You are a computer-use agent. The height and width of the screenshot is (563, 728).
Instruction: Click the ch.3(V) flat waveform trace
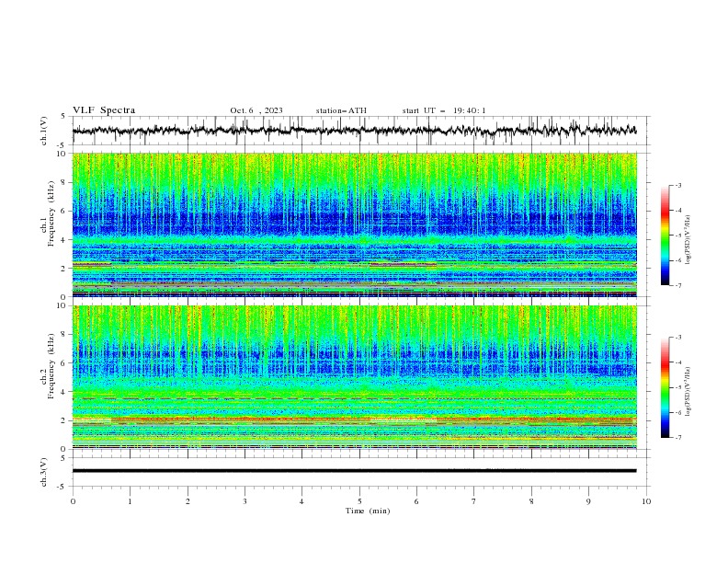pyautogui.click(x=354, y=471)
